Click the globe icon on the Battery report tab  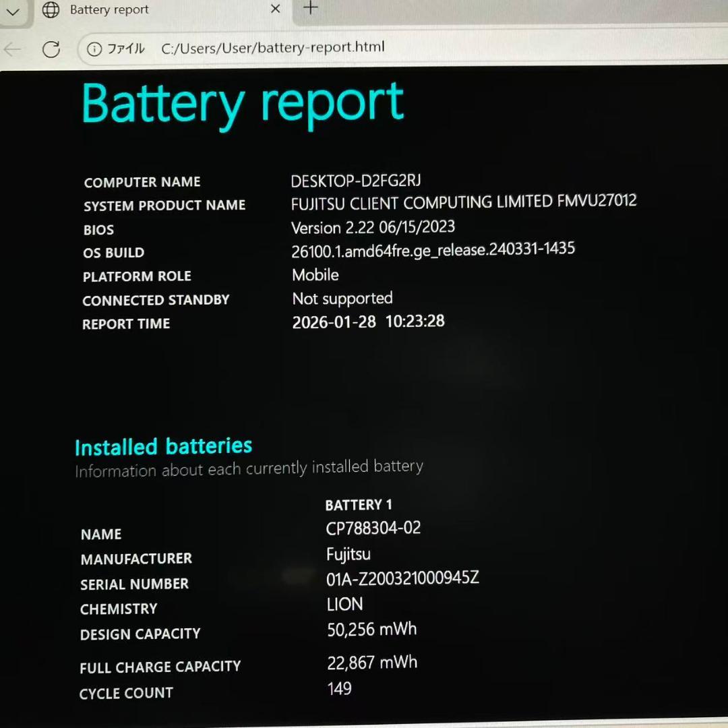[x=51, y=10]
